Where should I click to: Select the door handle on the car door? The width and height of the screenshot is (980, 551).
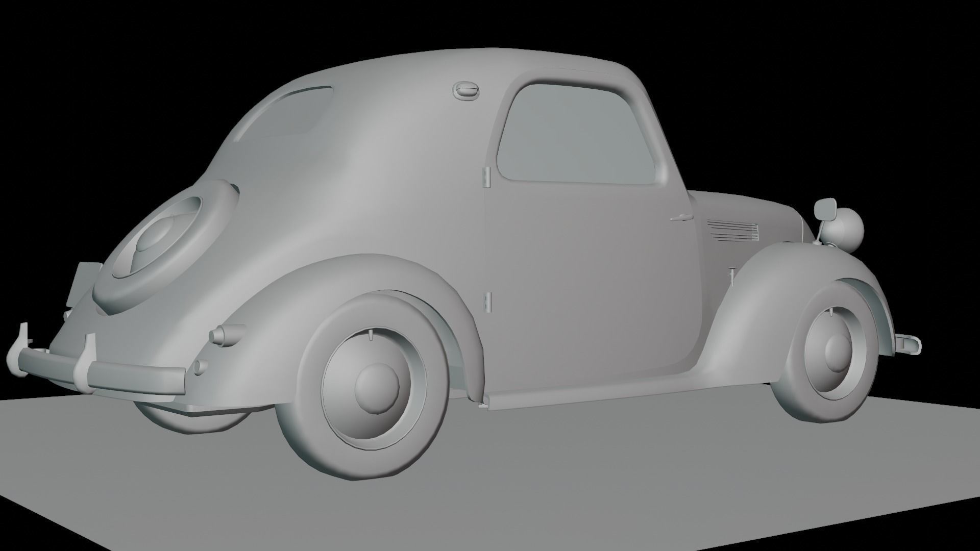point(681,218)
